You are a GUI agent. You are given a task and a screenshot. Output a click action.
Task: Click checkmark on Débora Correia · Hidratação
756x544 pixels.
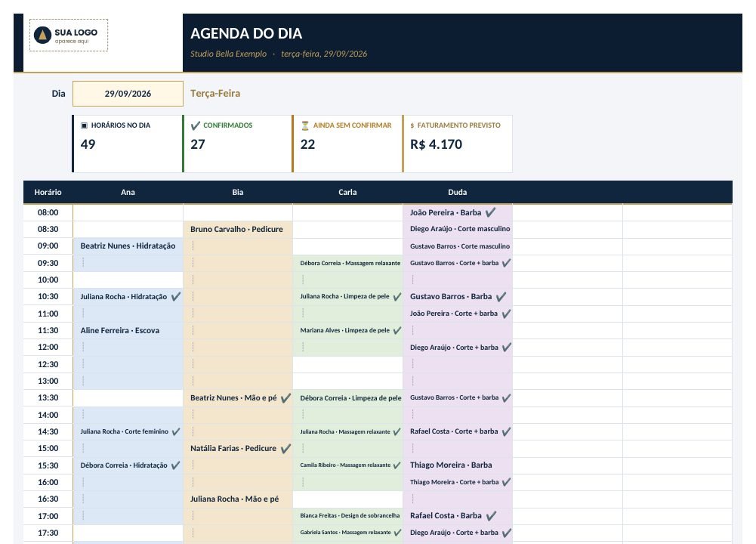[176, 465]
